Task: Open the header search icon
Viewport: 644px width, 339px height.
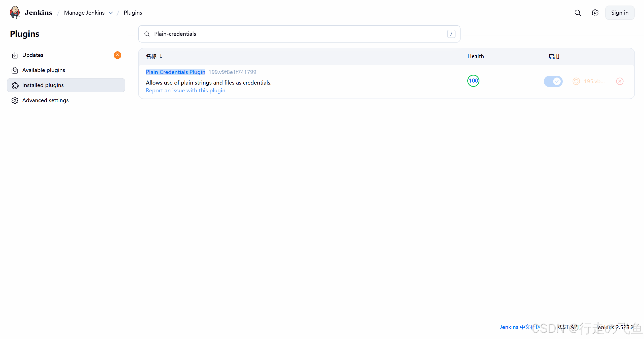Action: [578, 13]
